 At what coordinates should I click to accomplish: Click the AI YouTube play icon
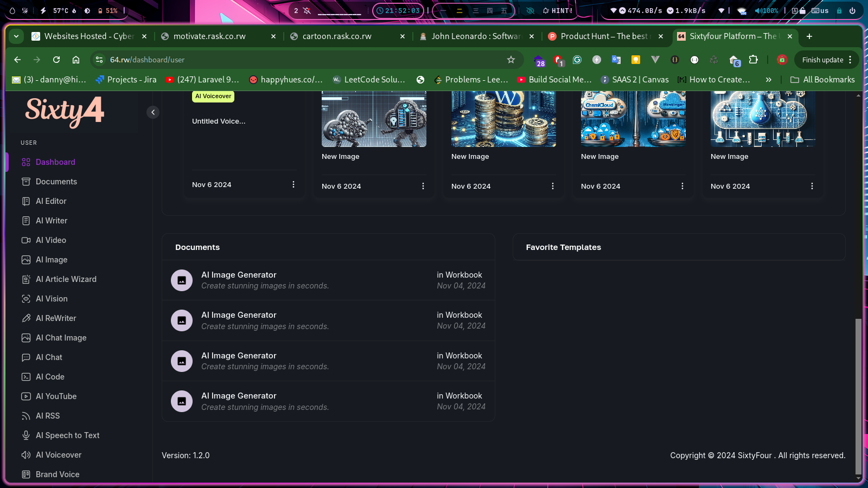[x=26, y=396]
